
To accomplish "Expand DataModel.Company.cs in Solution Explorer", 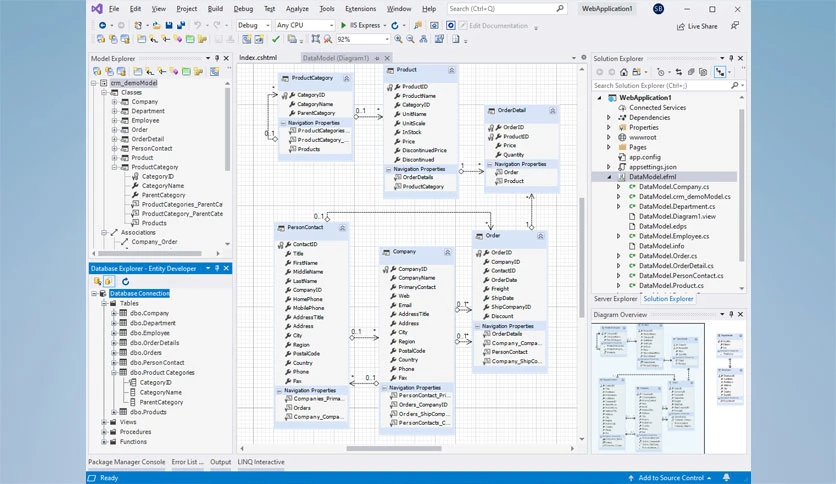I will click(618, 187).
